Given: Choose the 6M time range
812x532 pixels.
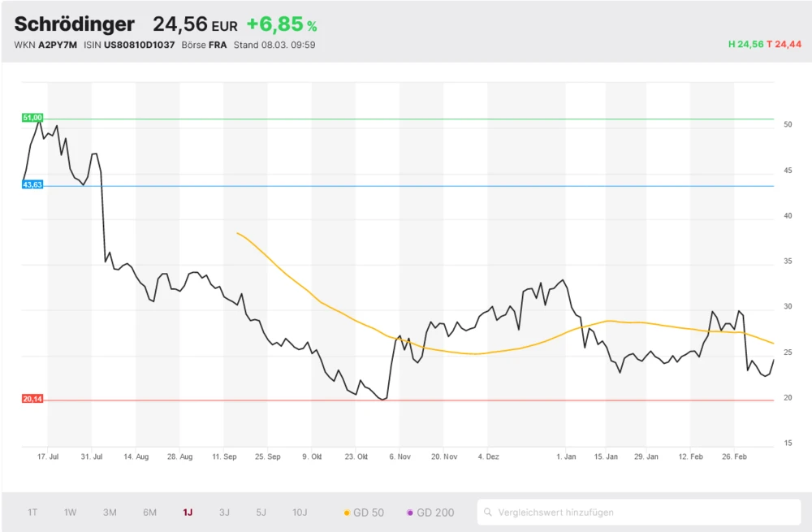Looking at the screenshot, I should tap(149, 513).
